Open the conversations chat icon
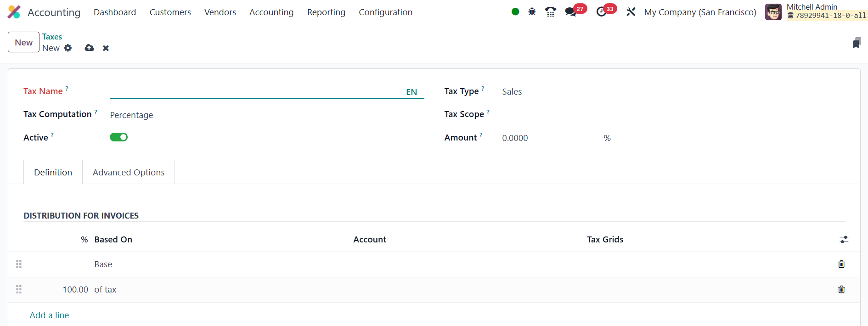 [x=570, y=12]
